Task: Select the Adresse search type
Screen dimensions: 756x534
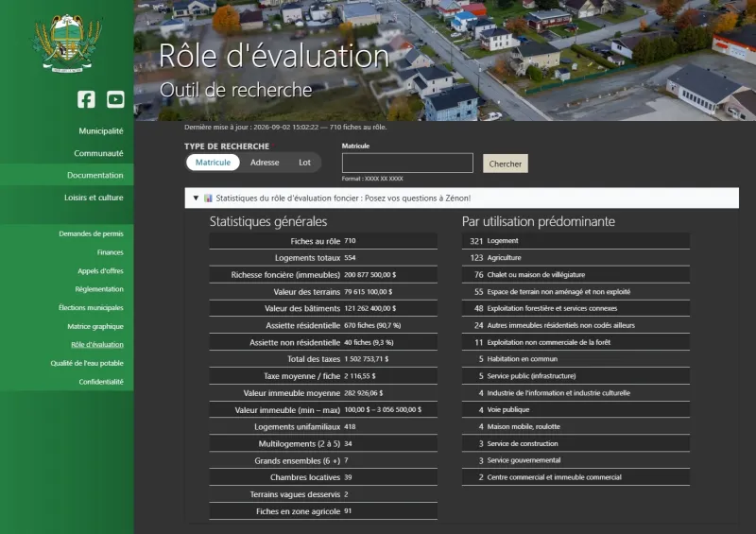Action: click(265, 163)
